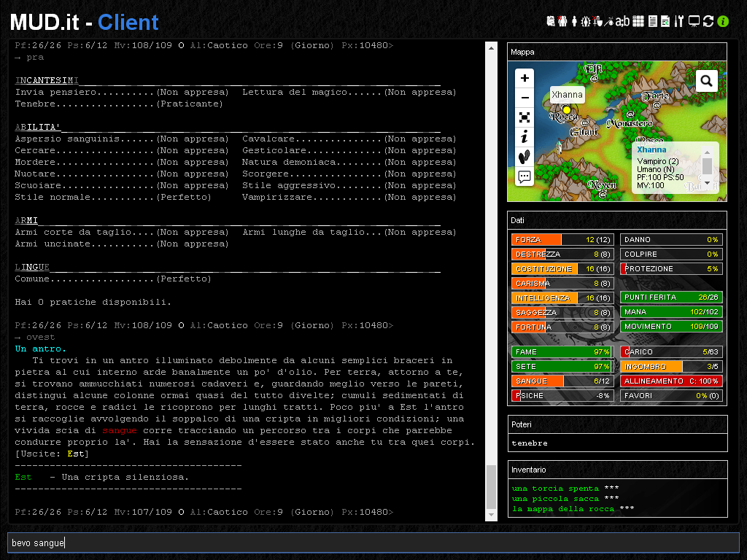Click the glowing aura figure icon

coord(586,21)
